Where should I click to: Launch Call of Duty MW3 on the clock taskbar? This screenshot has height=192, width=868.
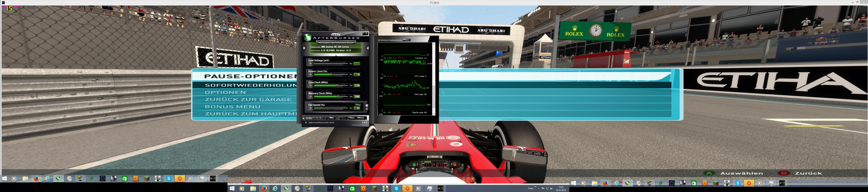click(x=385, y=189)
